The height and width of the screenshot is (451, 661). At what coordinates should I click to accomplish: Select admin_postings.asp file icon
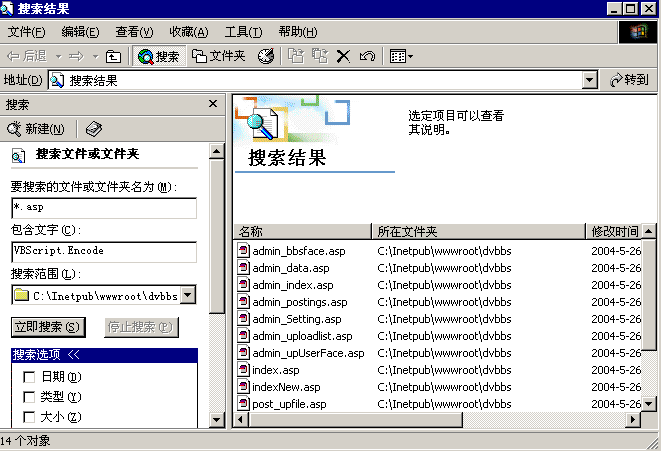click(x=243, y=301)
